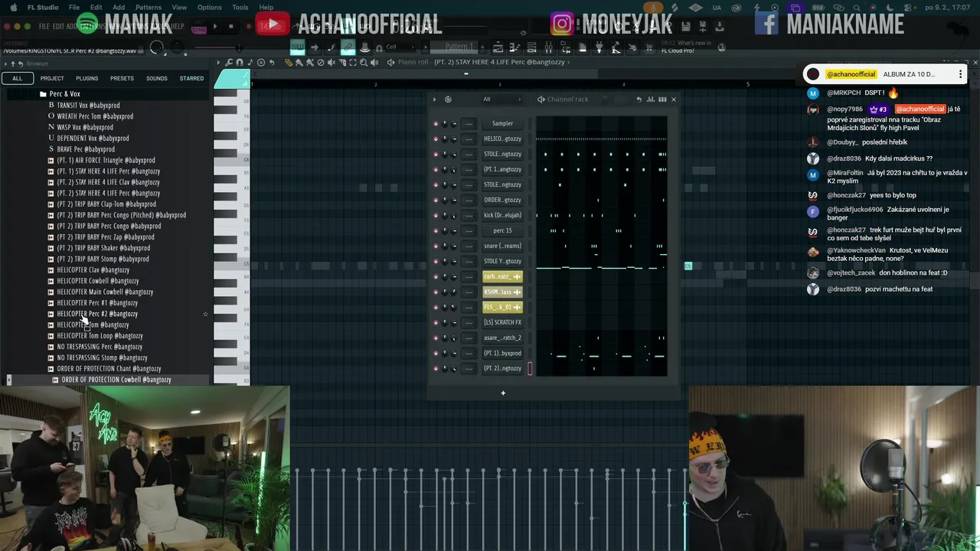Select NO TRESPASSING Stomp @bangtozzy sample

pos(102,357)
